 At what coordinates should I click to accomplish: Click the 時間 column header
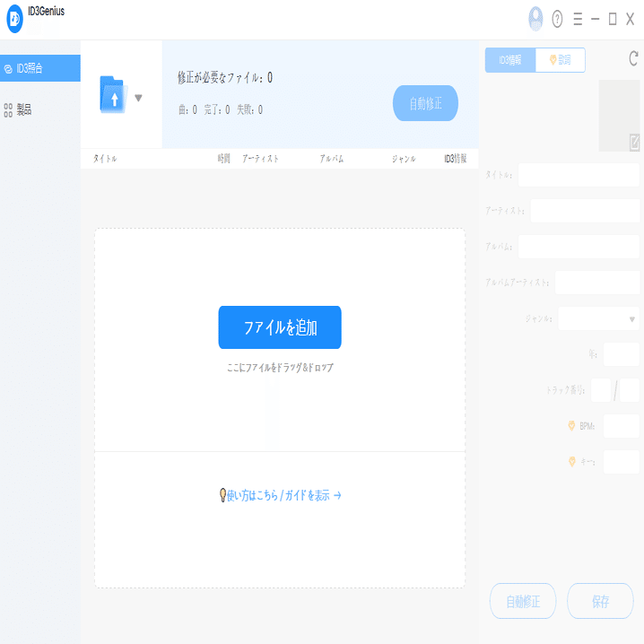pos(224,159)
